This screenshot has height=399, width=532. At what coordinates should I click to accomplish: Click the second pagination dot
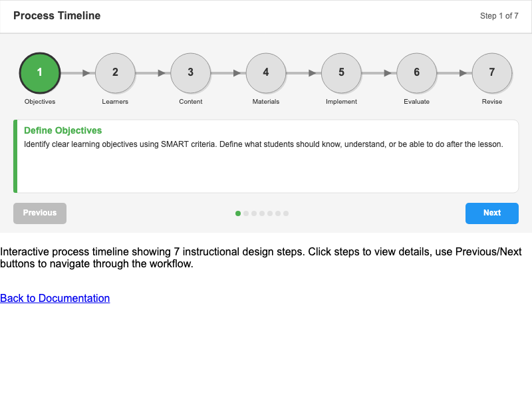tap(246, 213)
